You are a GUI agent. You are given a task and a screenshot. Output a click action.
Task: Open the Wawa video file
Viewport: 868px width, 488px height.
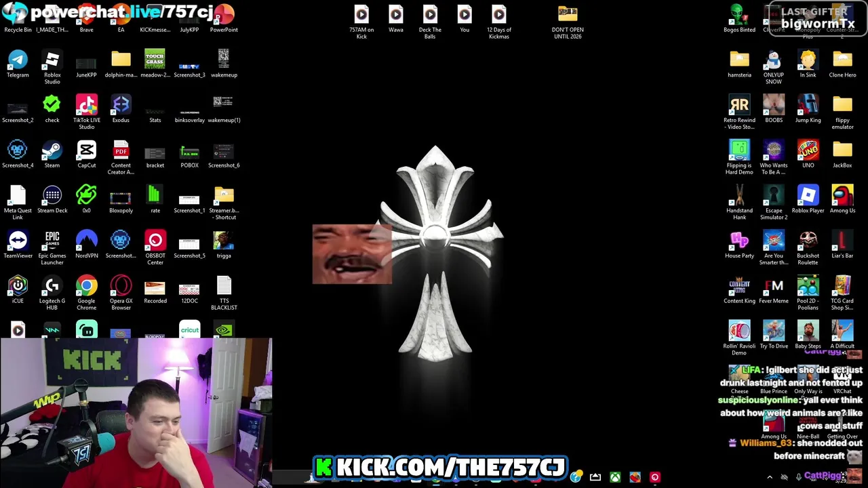[396, 20]
